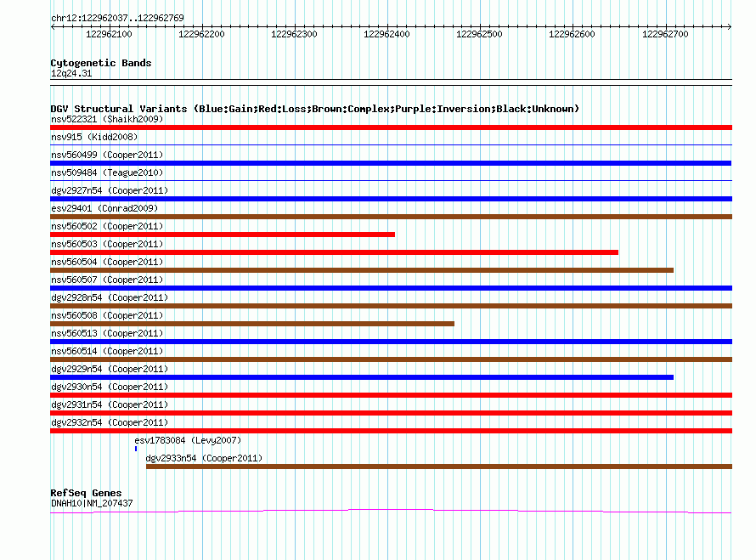Click the dgv2927n54 (Cooper2011) label
The image size is (756, 560).
(110, 190)
